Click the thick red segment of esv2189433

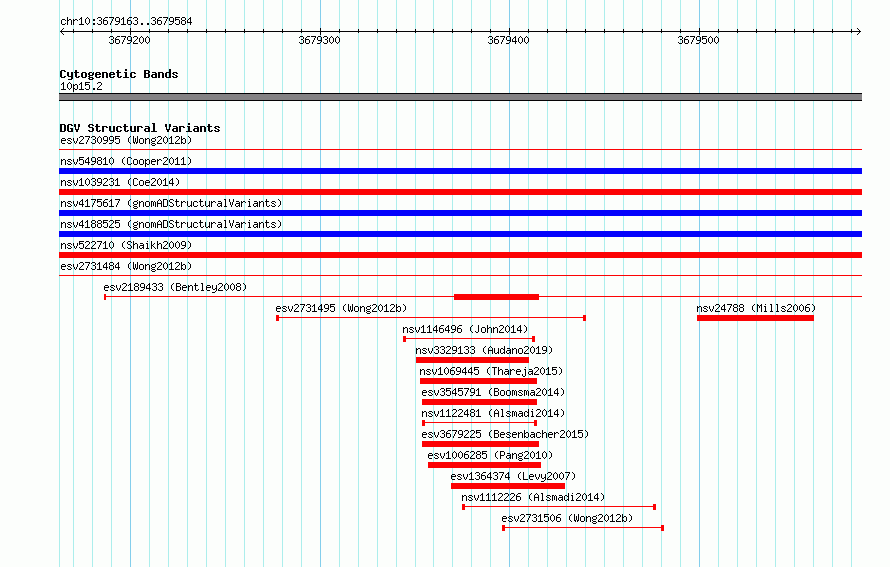[x=496, y=297]
